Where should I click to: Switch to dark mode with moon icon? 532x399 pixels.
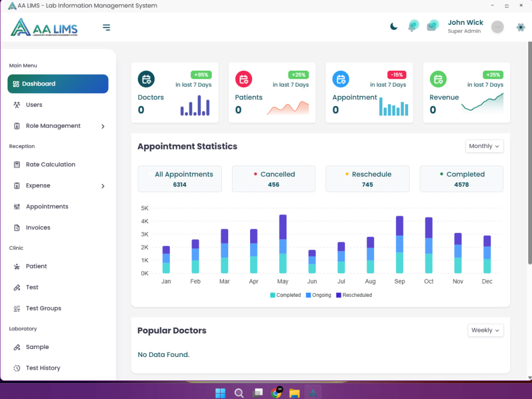pyautogui.click(x=394, y=27)
